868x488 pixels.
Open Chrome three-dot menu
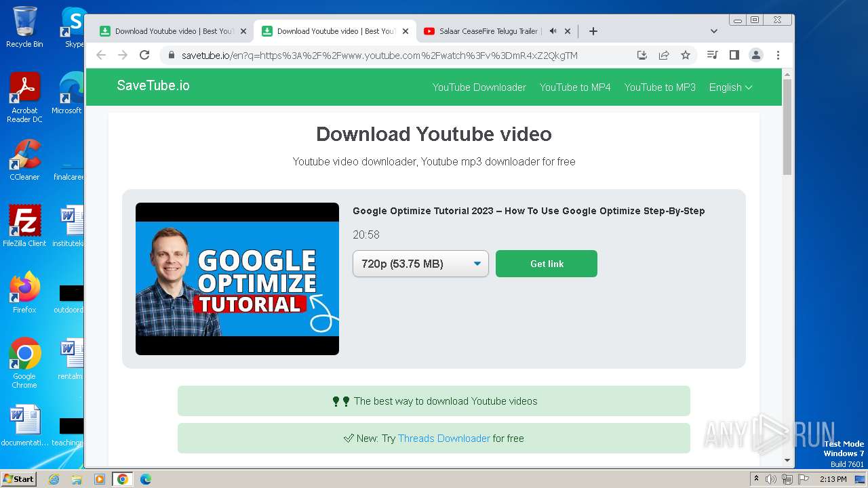point(778,55)
